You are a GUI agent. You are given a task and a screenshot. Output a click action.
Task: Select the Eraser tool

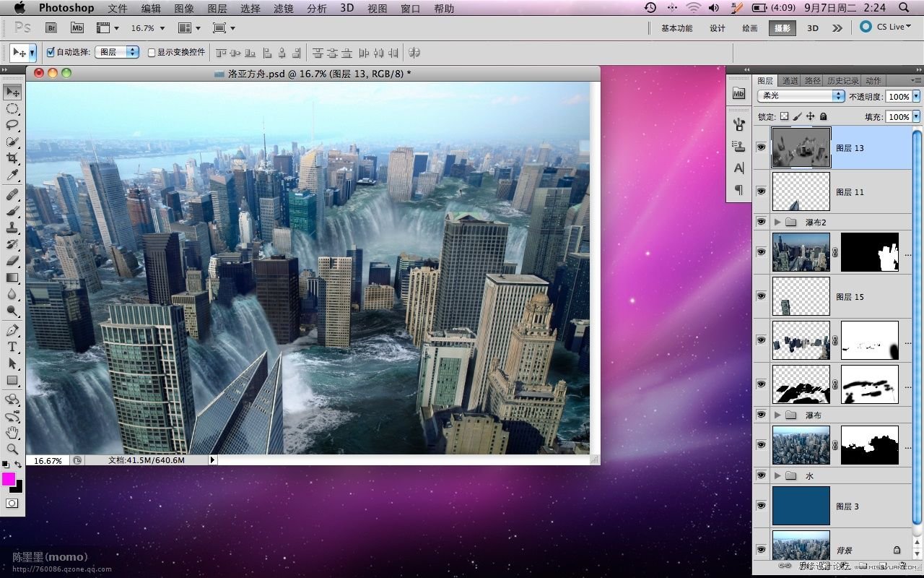(x=12, y=261)
